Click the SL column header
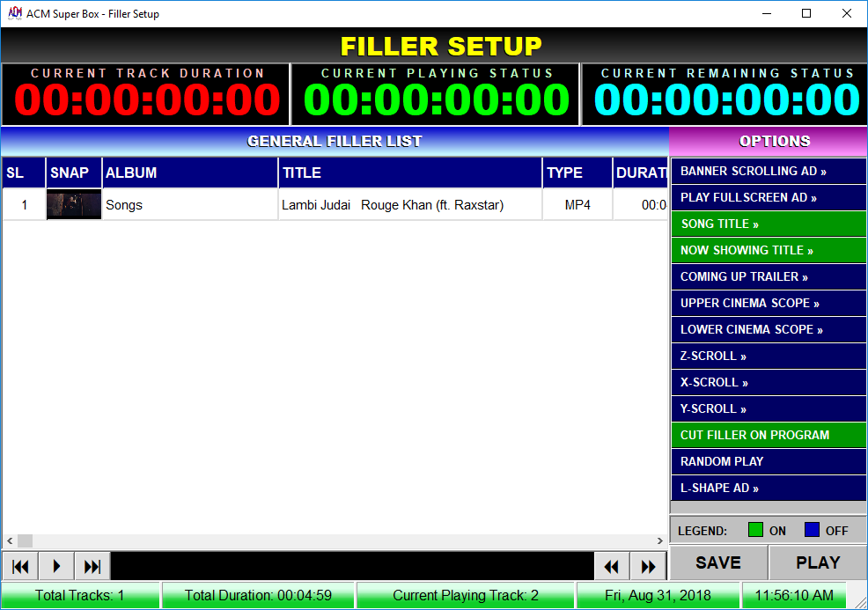 click(x=23, y=173)
